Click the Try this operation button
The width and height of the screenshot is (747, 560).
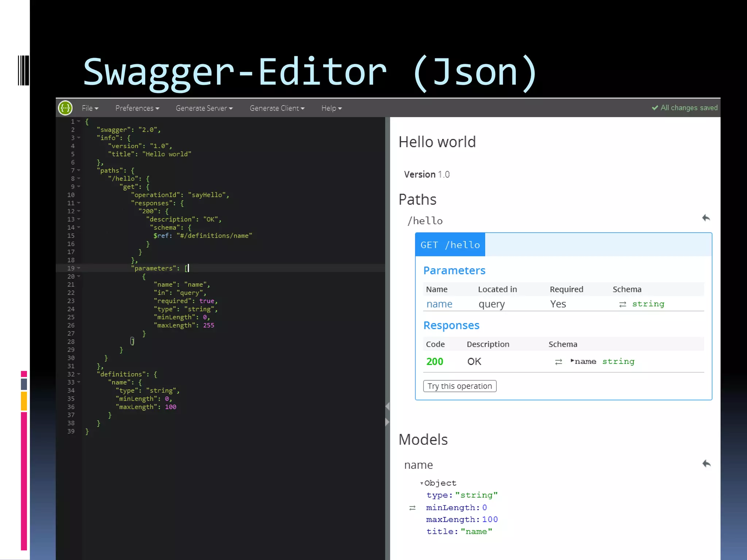(x=460, y=386)
